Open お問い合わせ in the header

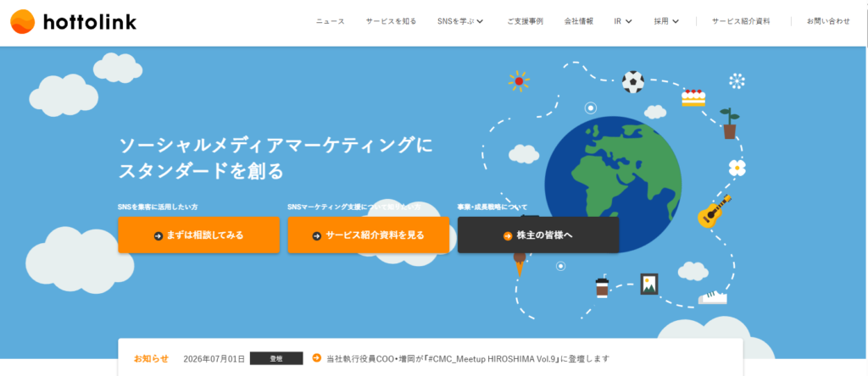click(x=828, y=21)
